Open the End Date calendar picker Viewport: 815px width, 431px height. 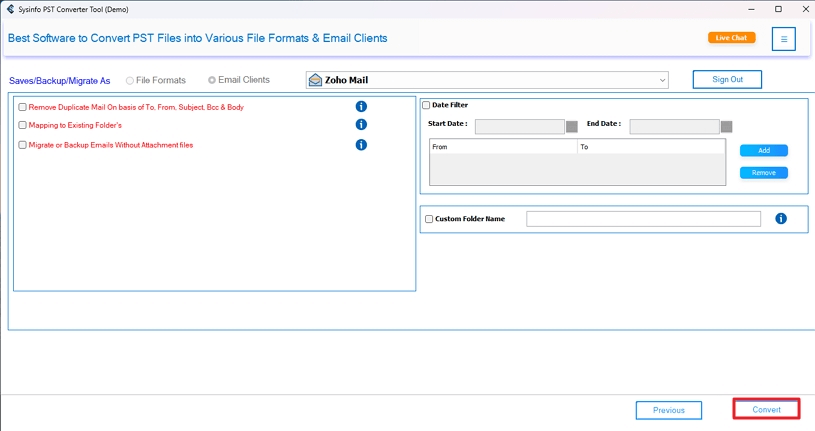pos(727,127)
